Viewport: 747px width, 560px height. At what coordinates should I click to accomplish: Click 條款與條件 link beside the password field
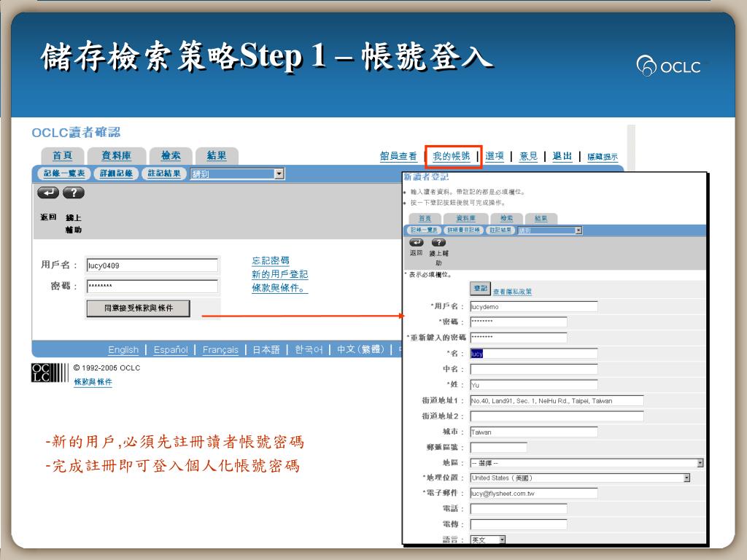(x=279, y=288)
